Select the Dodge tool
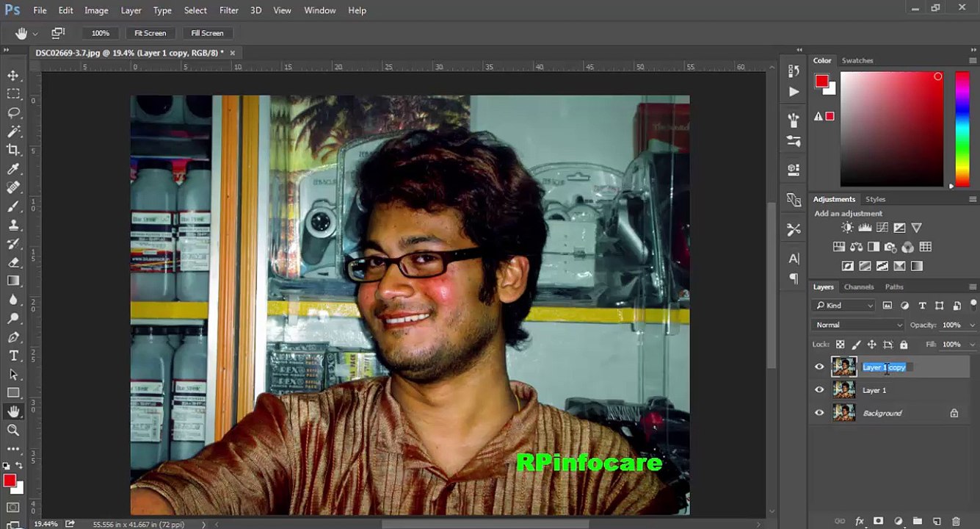Screen dimensions: 980x529 [x=13, y=318]
